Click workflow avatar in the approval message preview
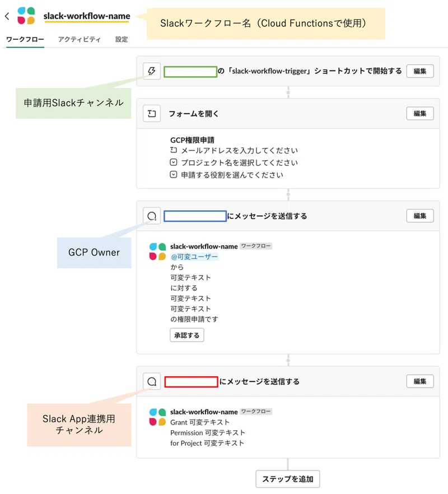This screenshot has height=494, width=448. point(157,251)
